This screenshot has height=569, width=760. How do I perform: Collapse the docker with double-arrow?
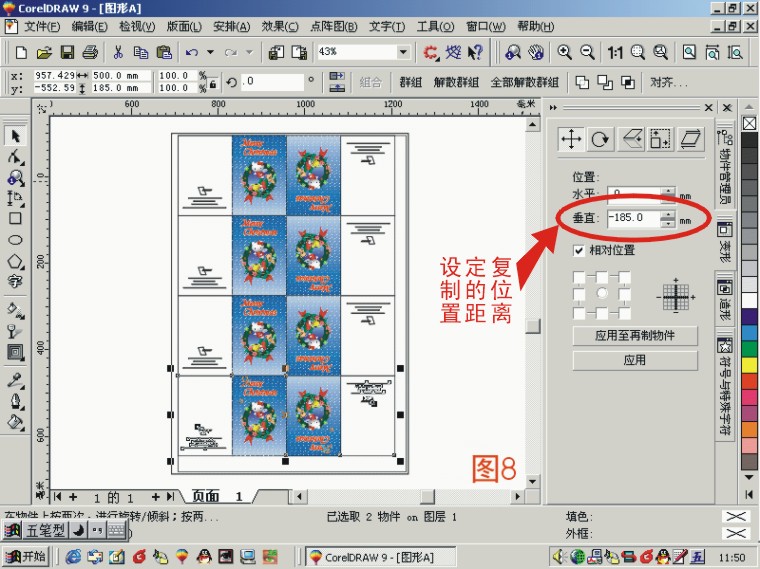pos(553,108)
